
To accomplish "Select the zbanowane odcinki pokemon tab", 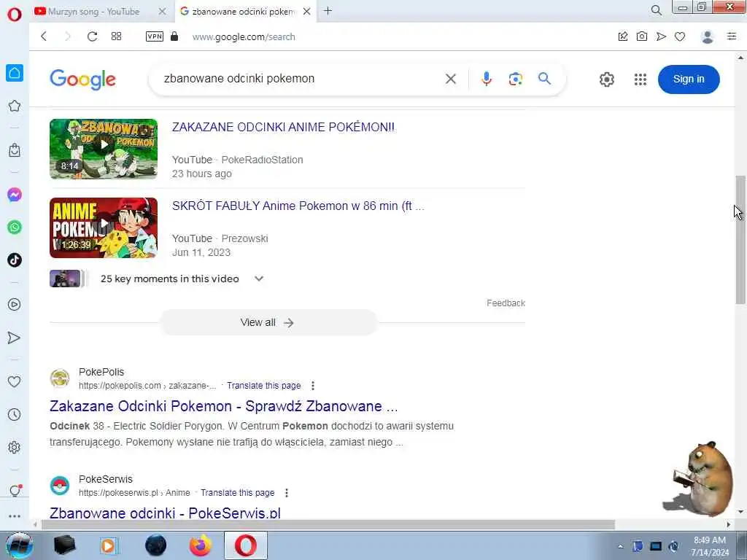I will click(243, 12).
